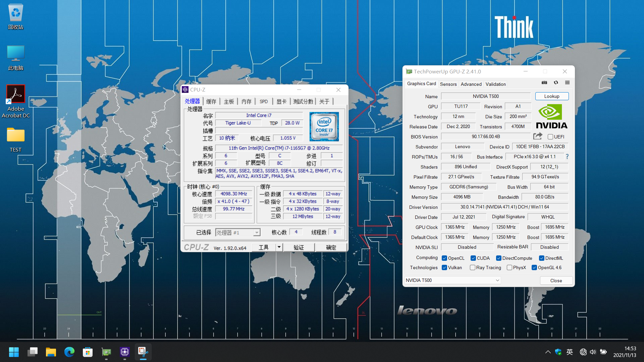This screenshot has width=644, height=362.
Task: Click the Device ID value field
Action: 540,146
